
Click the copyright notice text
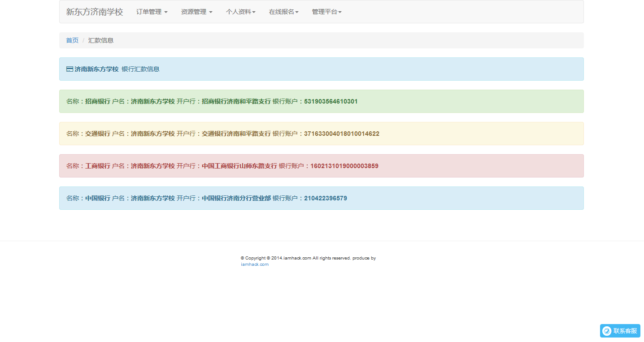pos(308,258)
